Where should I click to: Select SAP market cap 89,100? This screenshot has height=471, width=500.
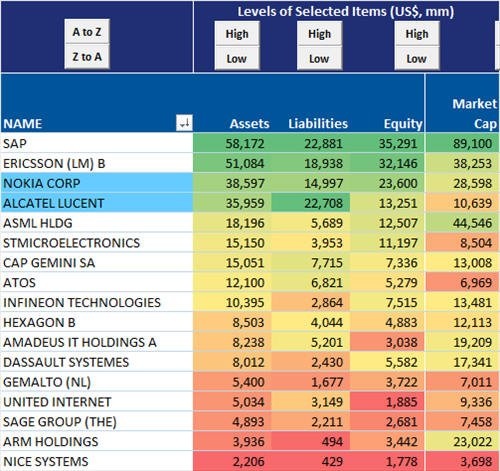(463, 143)
